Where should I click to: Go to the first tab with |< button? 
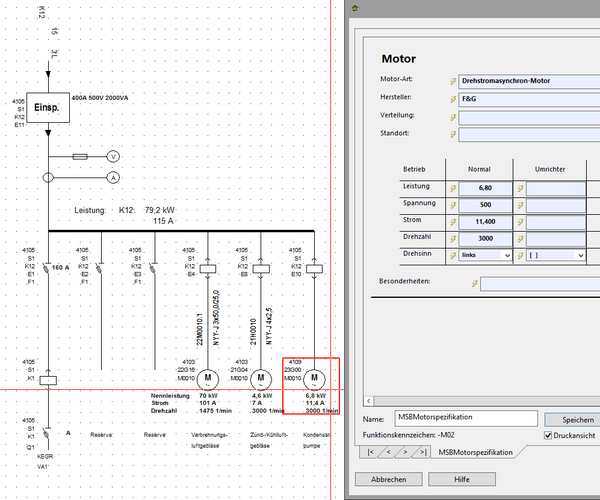[370, 453]
